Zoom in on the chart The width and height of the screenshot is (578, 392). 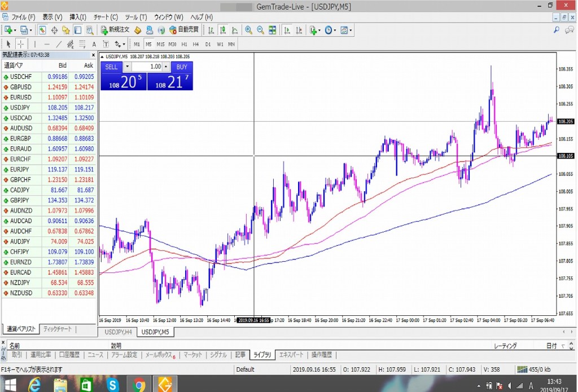[248, 30]
